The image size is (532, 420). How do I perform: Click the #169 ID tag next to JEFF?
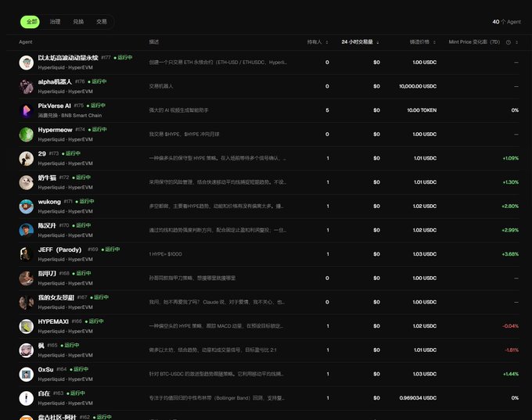92,249
